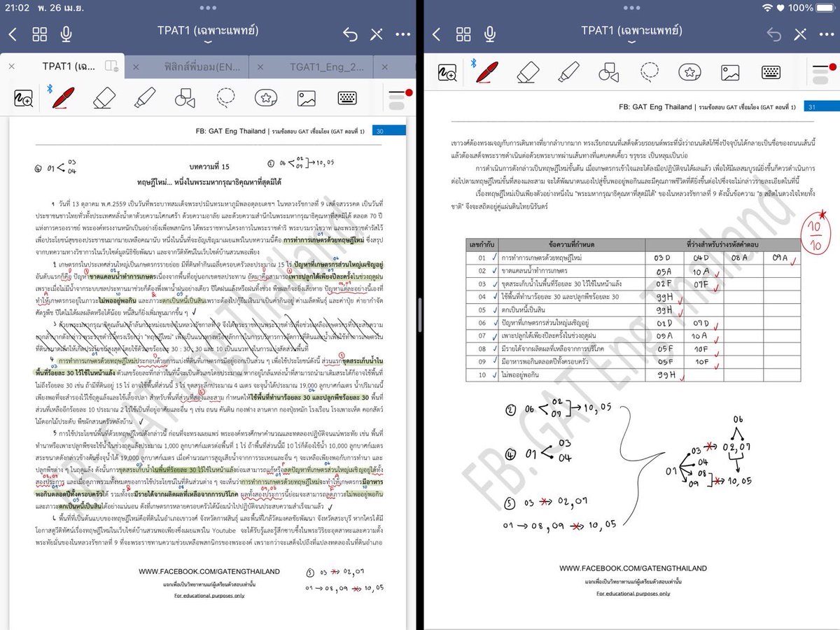Expand document title TPAT1 menu in right window
840x630 pixels.
(x=631, y=42)
